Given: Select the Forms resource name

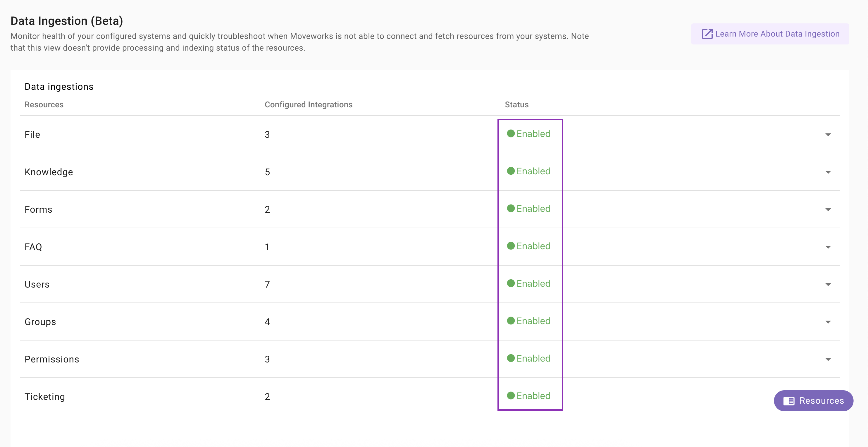Looking at the screenshot, I should click(38, 209).
